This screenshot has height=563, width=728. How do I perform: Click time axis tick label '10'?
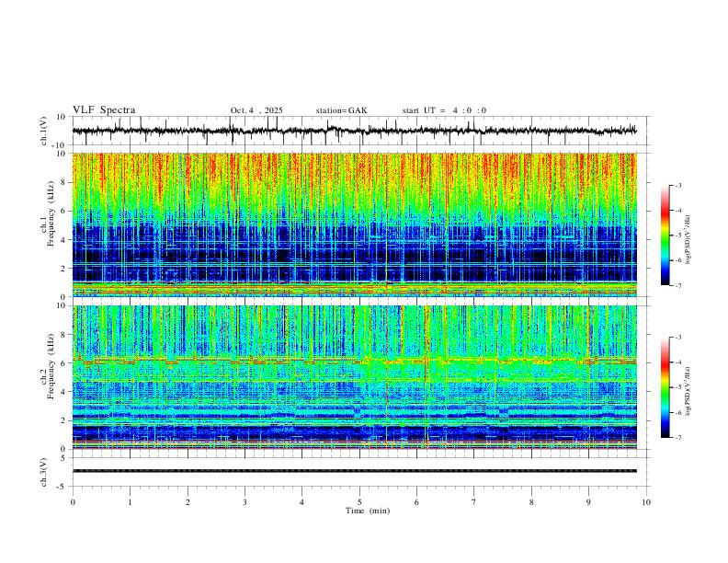pos(646,502)
